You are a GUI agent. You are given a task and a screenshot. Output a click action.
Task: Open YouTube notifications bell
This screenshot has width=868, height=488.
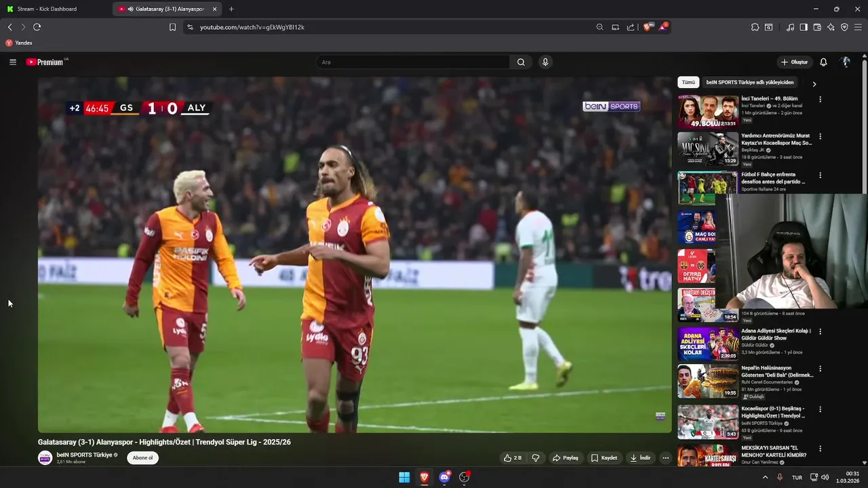click(823, 62)
